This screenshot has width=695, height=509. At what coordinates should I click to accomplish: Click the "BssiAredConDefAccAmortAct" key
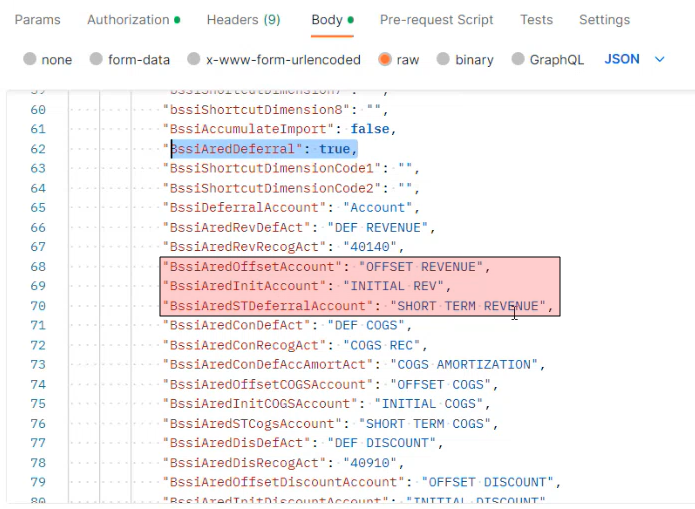pos(268,364)
